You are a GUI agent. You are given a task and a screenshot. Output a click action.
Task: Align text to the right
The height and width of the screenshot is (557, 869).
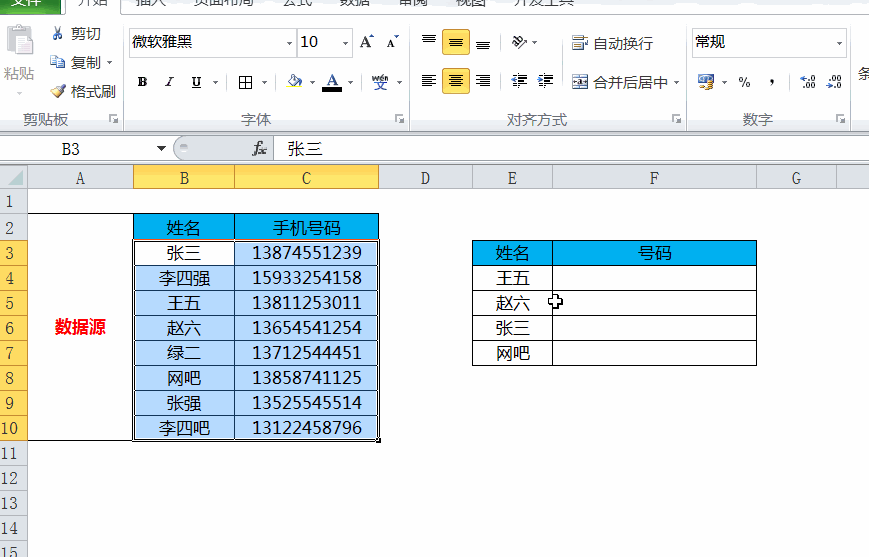coord(483,81)
